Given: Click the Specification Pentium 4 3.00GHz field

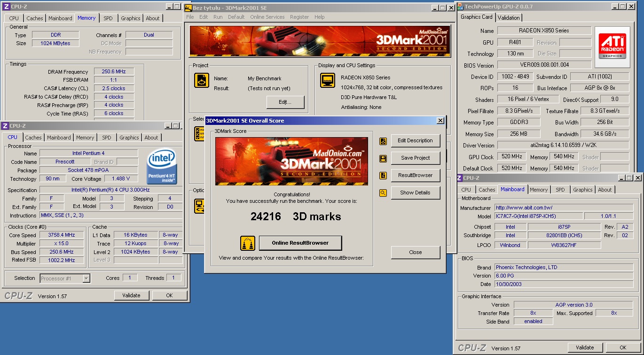Looking at the screenshot, I should pos(111,190).
